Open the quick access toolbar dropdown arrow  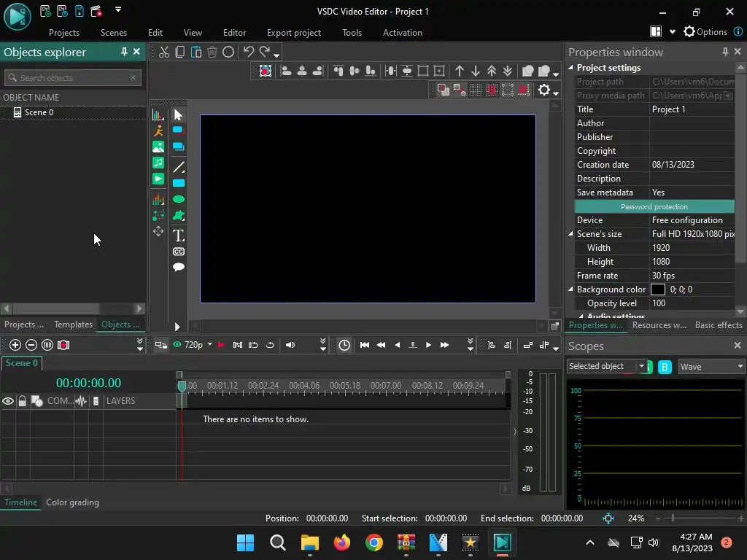118,9
